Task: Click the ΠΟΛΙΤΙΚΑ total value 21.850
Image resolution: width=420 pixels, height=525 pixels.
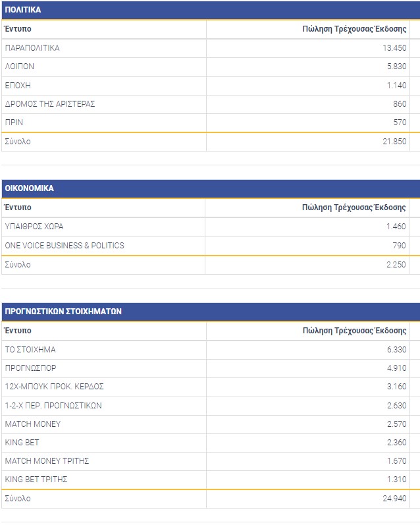Action: [x=394, y=142]
